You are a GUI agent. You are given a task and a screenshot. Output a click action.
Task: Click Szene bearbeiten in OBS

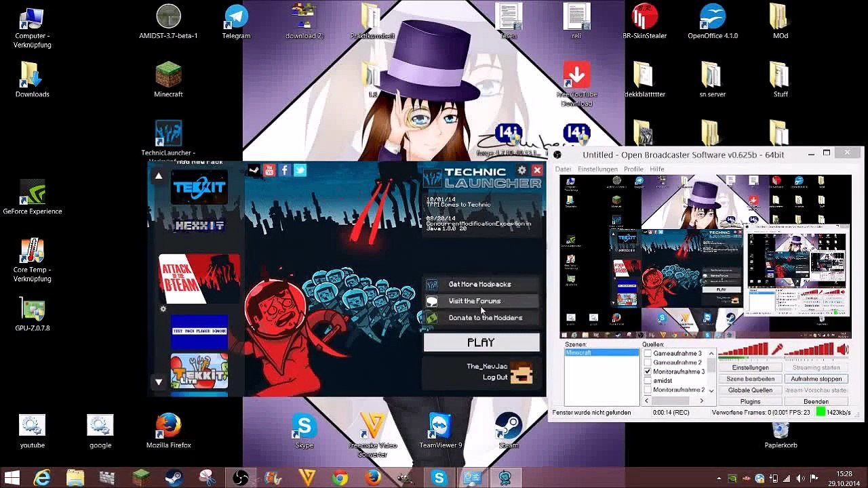[x=751, y=379]
